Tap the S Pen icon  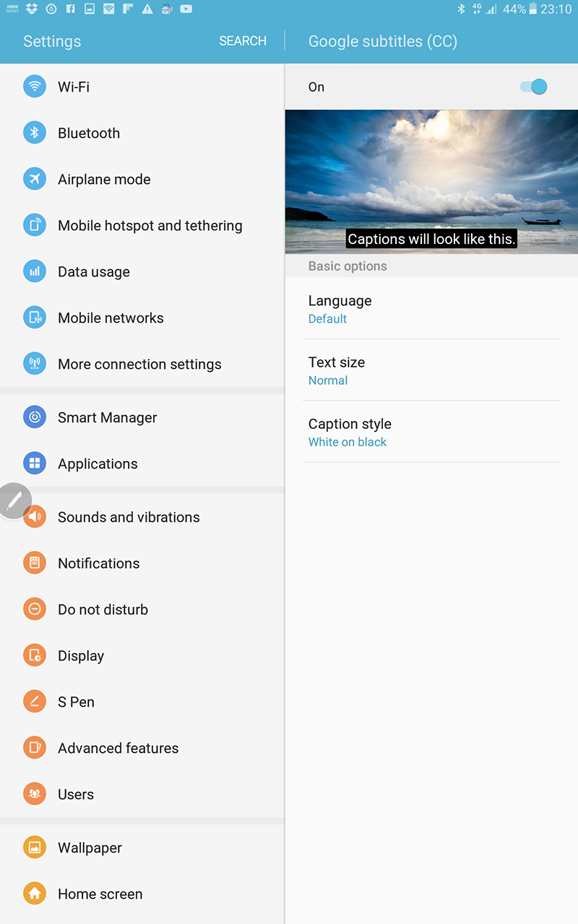coord(35,702)
